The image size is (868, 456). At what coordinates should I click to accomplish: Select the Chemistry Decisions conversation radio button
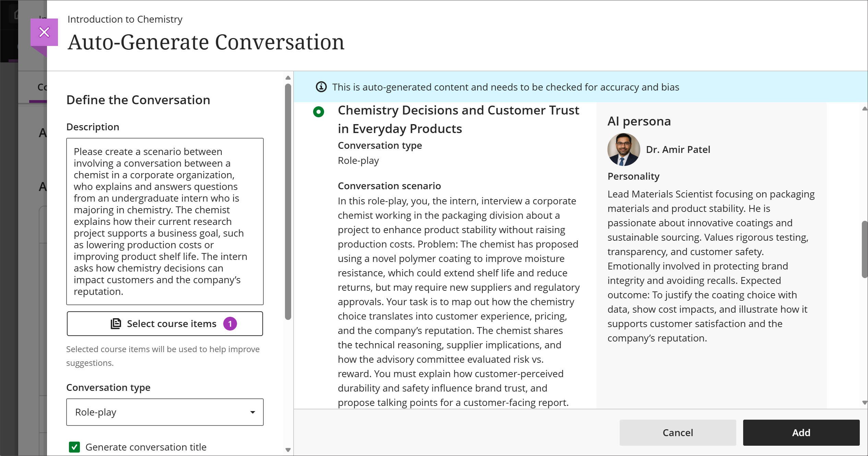(319, 112)
